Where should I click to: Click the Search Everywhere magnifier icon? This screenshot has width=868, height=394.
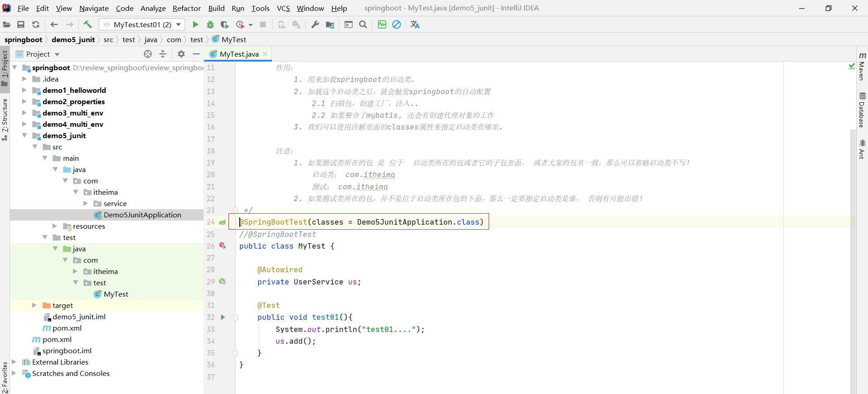tap(363, 24)
